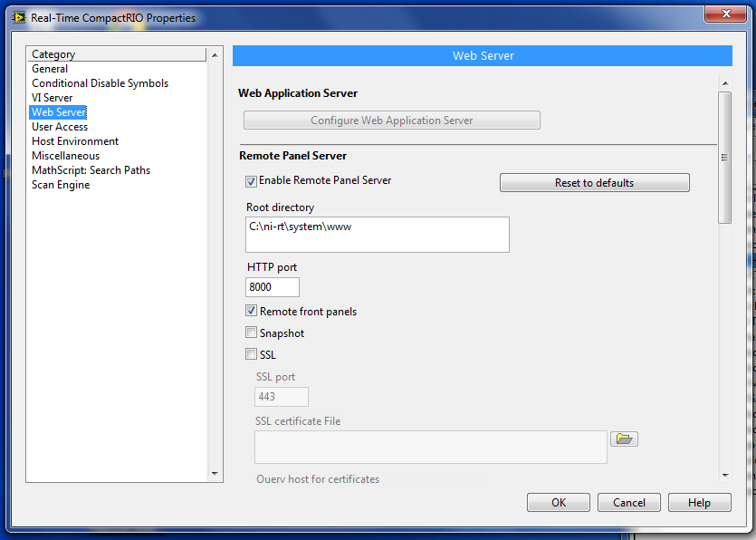Click the HTTP port label
Screen dimensions: 756x540
pos(272,267)
